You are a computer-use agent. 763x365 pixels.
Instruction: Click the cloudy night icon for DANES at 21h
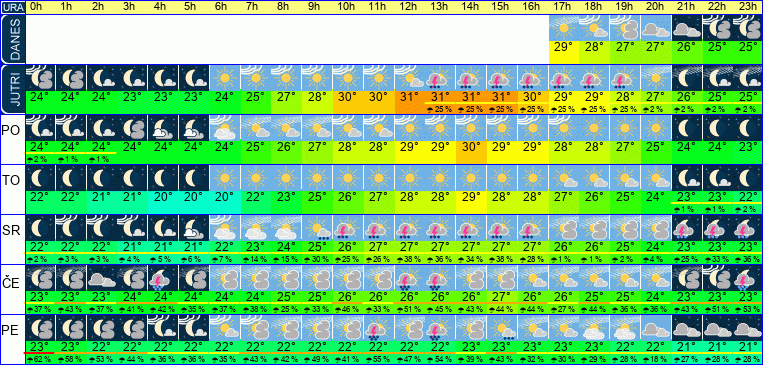687,29
